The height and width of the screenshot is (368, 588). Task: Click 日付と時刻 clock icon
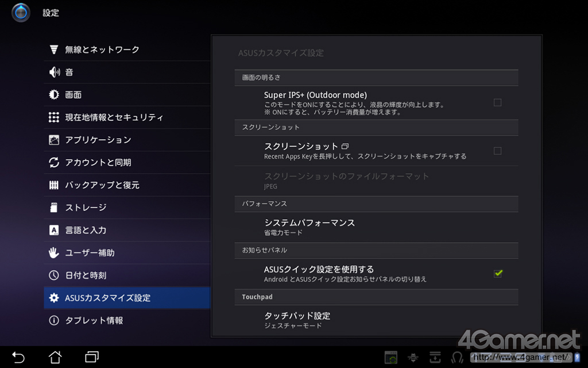coord(54,275)
